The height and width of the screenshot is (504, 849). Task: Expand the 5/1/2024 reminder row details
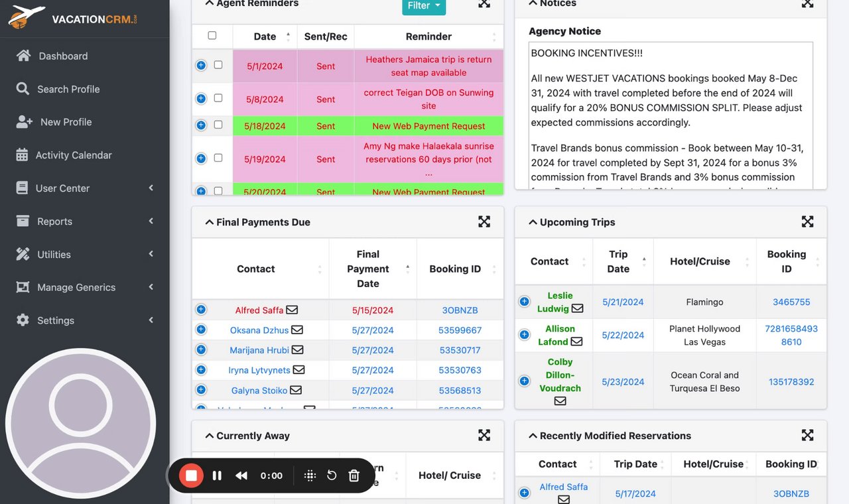(201, 65)
